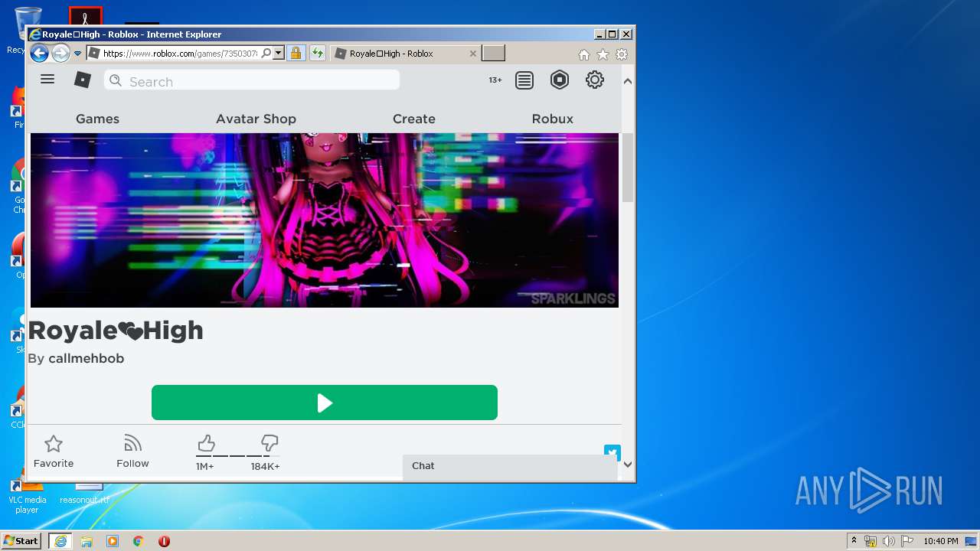Launch media player from taskbar
Viewport: 980px width, 551px height.
point(113,541)
